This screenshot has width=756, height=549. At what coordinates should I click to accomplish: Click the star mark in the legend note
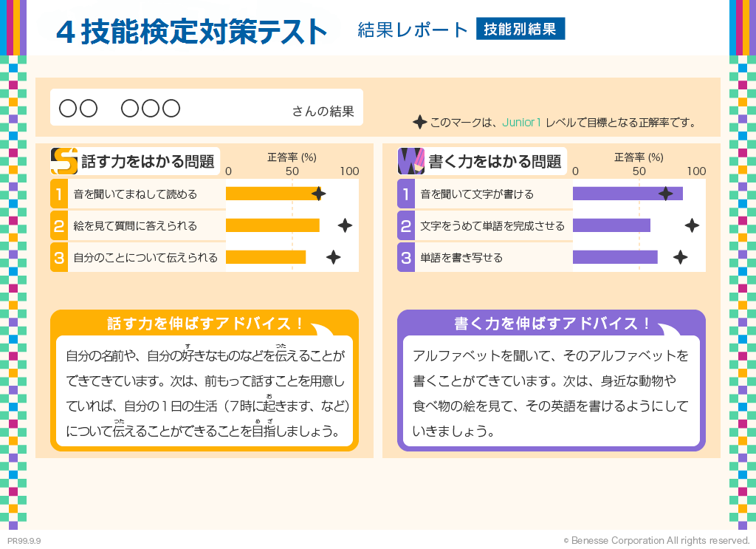419,122
